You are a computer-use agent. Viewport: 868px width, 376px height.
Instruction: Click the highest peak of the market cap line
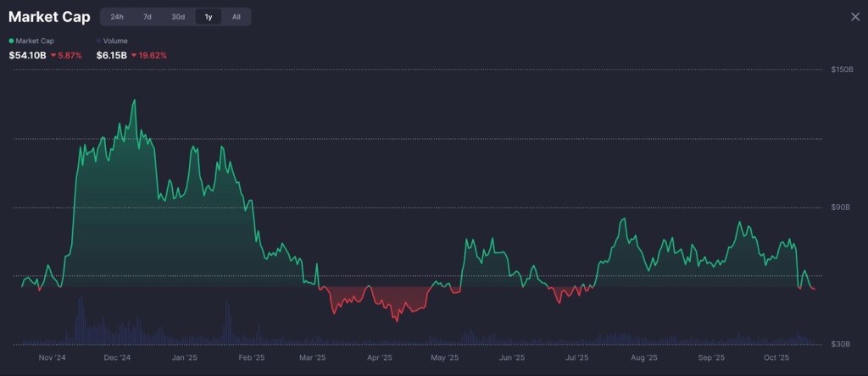tap(134, 100)
